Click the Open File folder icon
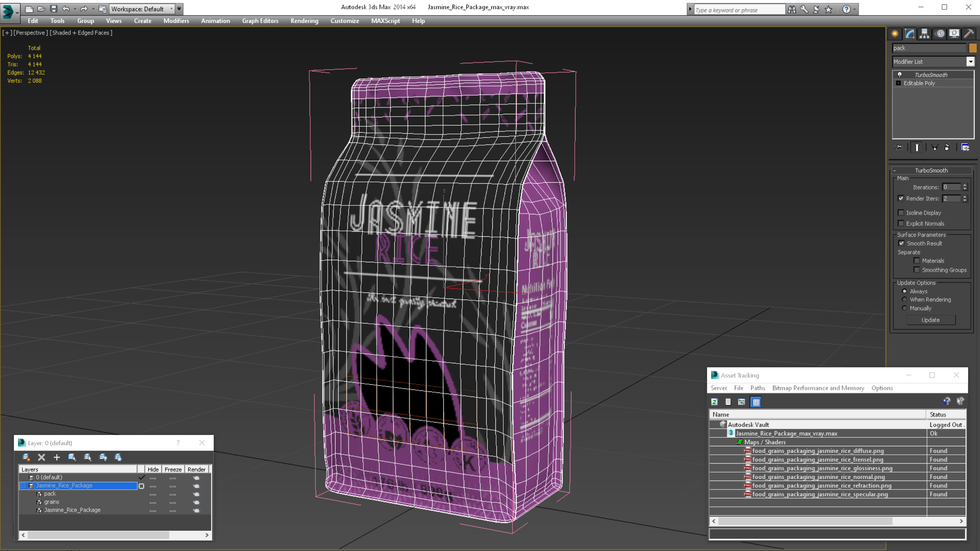Viewport: 980px width, 551px height. tap(41, 9)
